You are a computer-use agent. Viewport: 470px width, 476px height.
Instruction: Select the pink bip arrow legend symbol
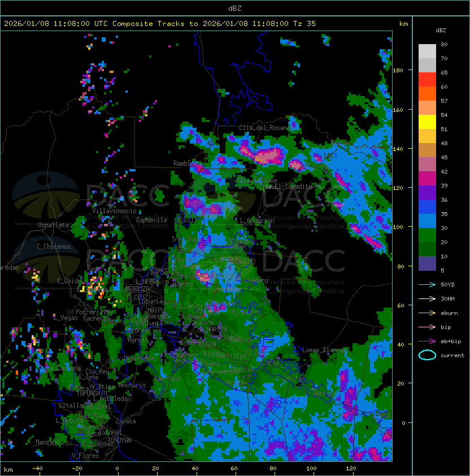[x=427, y=327]
